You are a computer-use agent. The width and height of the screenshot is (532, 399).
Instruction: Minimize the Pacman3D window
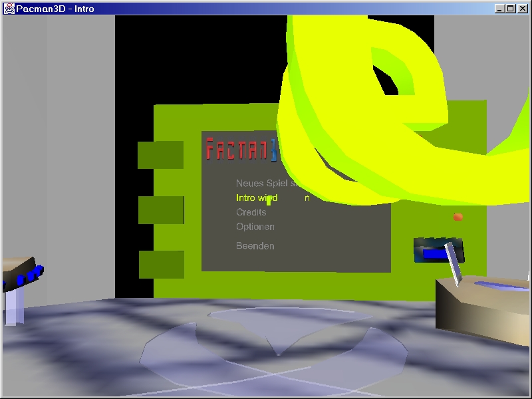500,9
